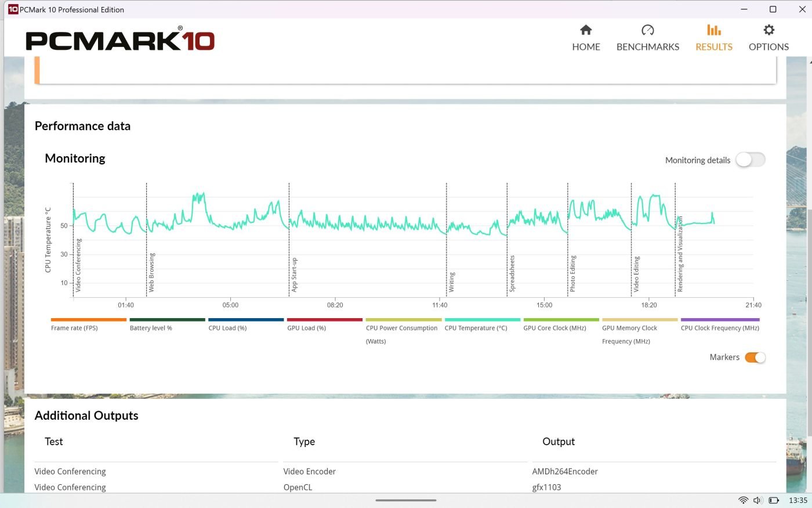Click the GPU Core Clock legend item
This screenshot has height=508, width=812.
(554, 328)
